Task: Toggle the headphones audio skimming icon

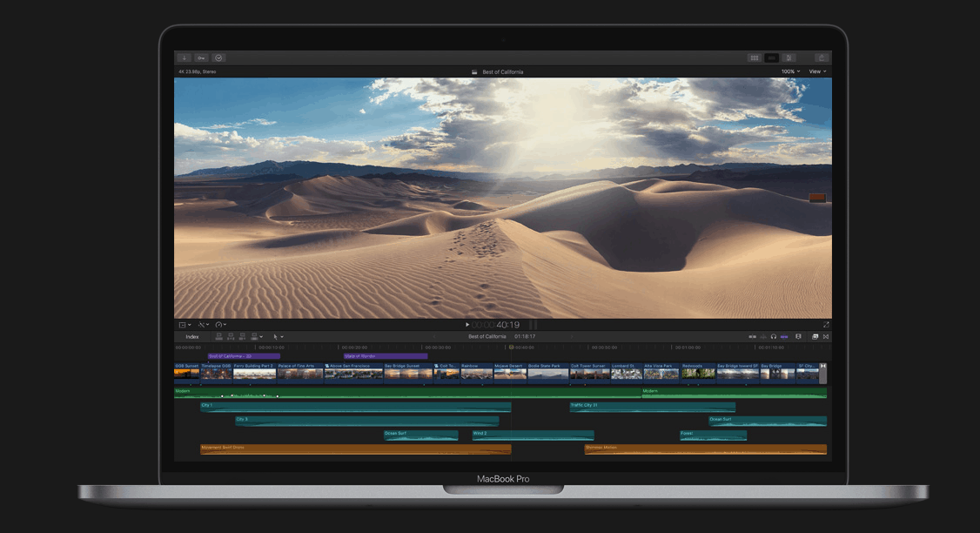Action: pos(773,336)
